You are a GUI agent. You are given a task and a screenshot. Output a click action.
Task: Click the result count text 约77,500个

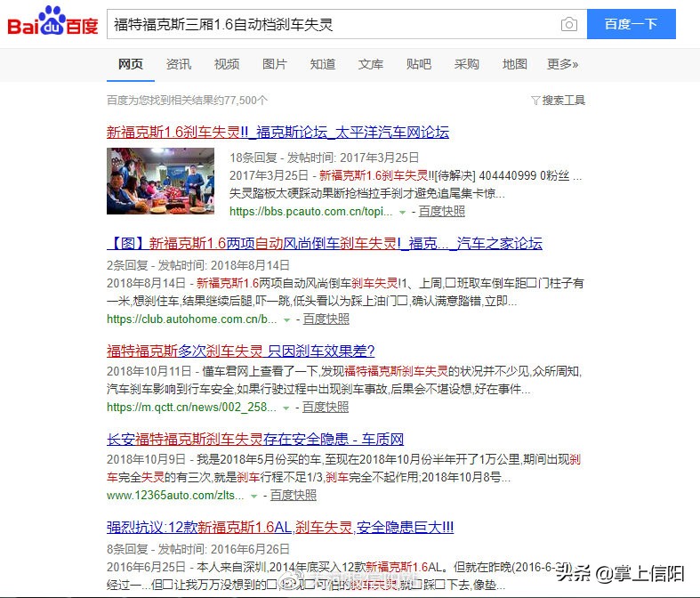point(240,101)
